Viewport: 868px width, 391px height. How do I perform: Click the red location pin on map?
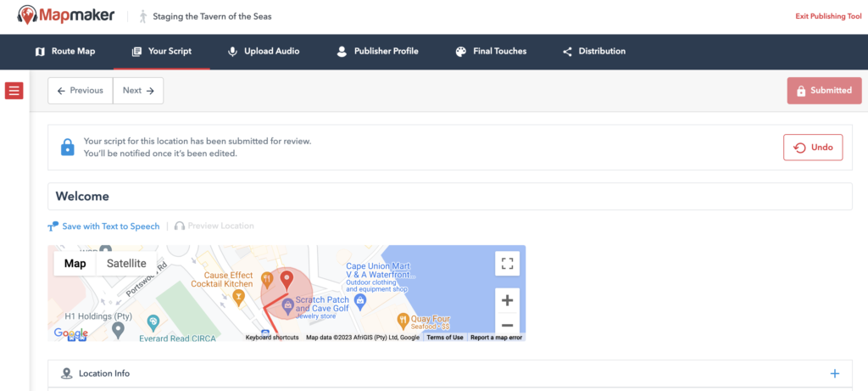click(287, 279)
